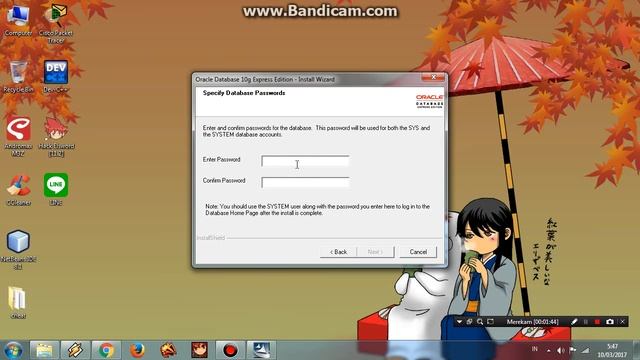Launch CCleaner desktop shortcut
640x360 pixels.
coord(18,190)
